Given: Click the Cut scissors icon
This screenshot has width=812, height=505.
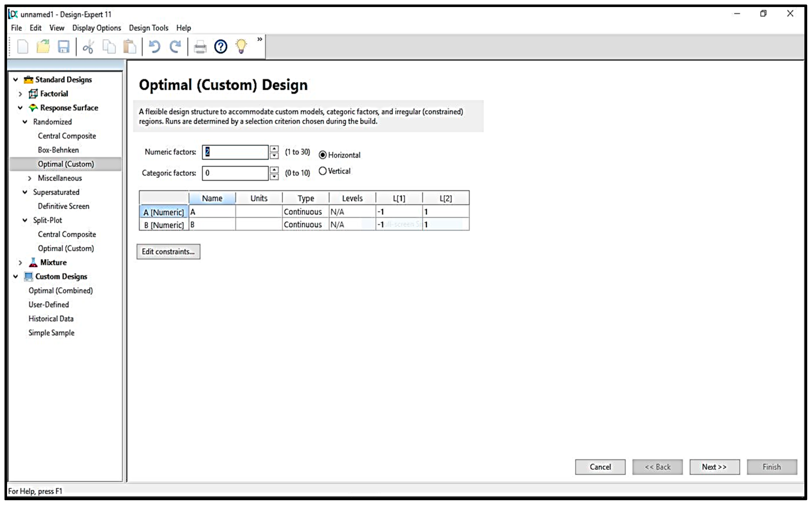Looking at the screenshot, I should coord(88,47).
